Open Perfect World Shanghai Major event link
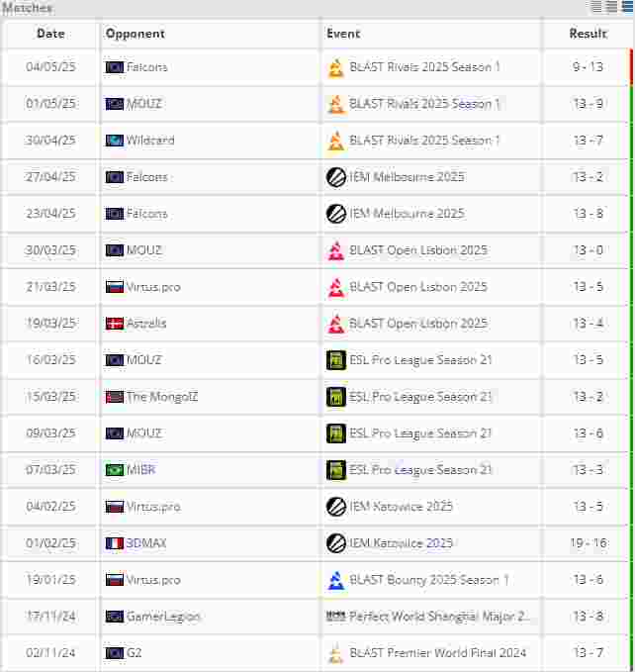 pos(439,617)
